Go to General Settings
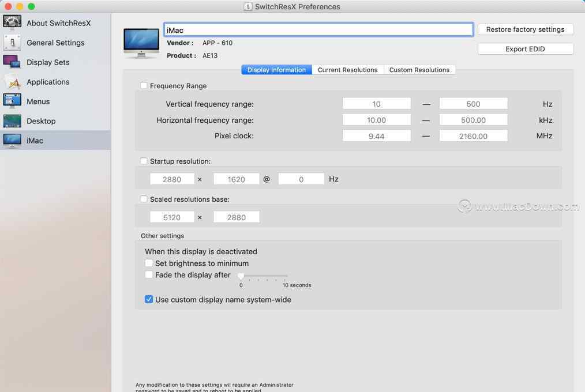 55,43
